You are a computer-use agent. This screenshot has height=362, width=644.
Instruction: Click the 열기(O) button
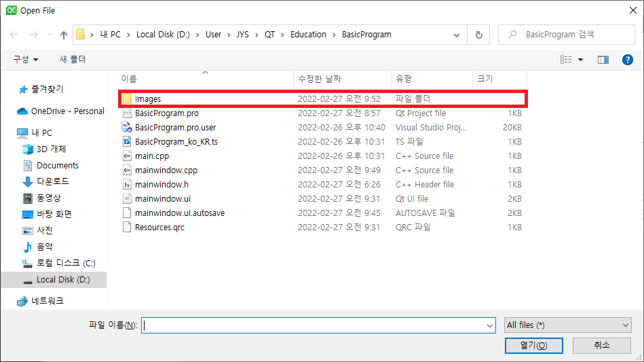533,345
